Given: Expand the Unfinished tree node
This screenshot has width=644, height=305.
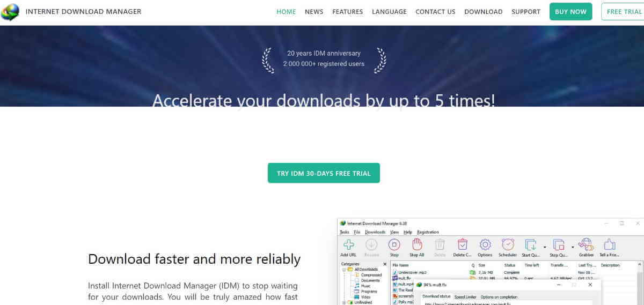Looking at the screenshot, I should pos(343,302).
